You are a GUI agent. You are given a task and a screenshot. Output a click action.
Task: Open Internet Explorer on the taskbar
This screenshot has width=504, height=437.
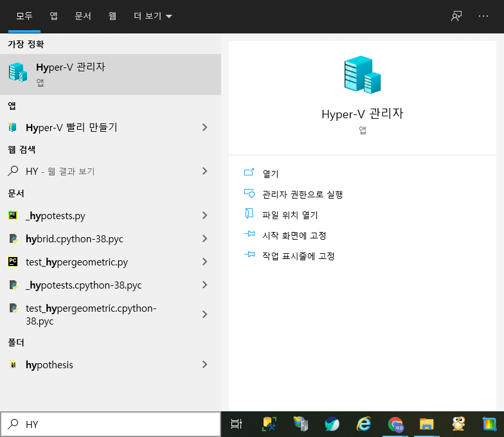point(364,424)
